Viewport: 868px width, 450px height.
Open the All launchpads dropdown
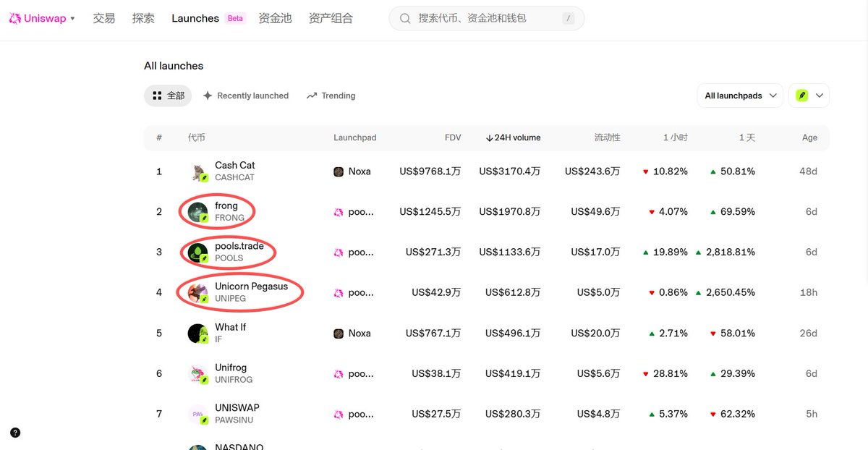coord(740,95)
